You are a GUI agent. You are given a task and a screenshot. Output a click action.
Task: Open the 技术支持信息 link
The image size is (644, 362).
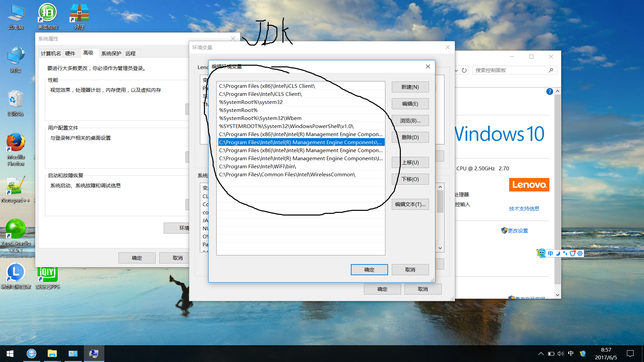(524, 209)
